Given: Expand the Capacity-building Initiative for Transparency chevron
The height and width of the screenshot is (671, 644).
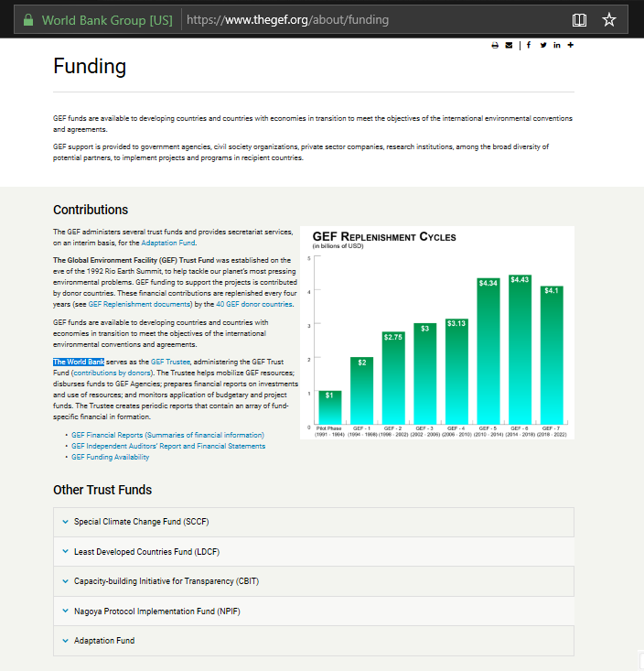Looking at the screenshot, I should (x=66, y=581).
